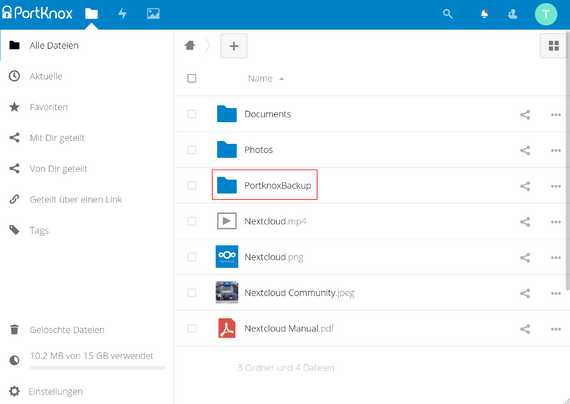
Task: Open more actions menu for Nextcloud.mp4
Action: click(555, 222)
